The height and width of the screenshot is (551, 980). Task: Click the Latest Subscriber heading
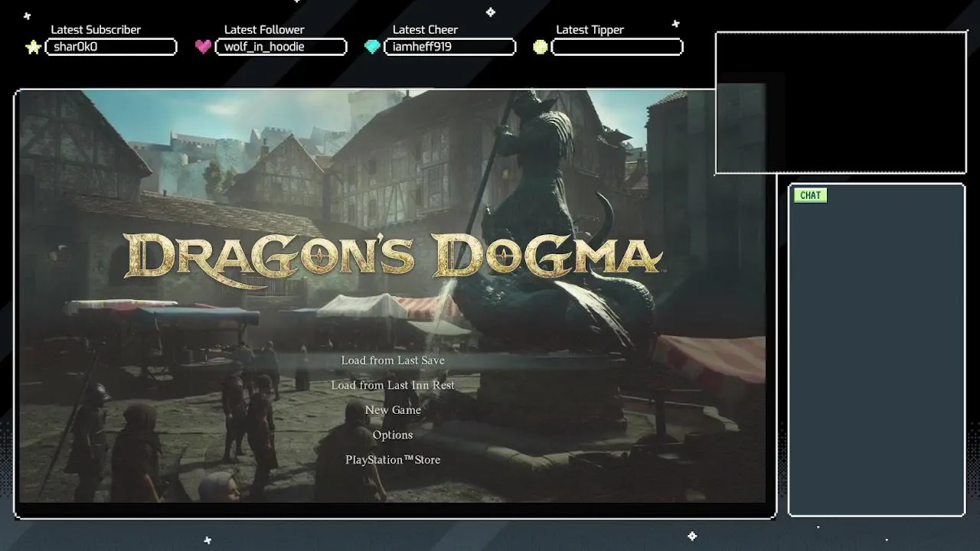tap(96, 30)
